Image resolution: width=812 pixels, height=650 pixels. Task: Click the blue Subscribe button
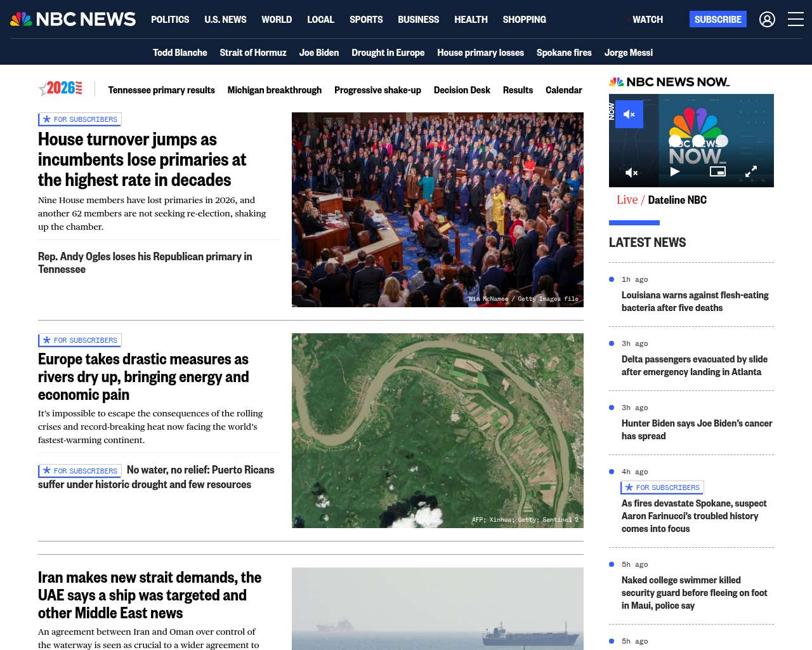(717, 19)
